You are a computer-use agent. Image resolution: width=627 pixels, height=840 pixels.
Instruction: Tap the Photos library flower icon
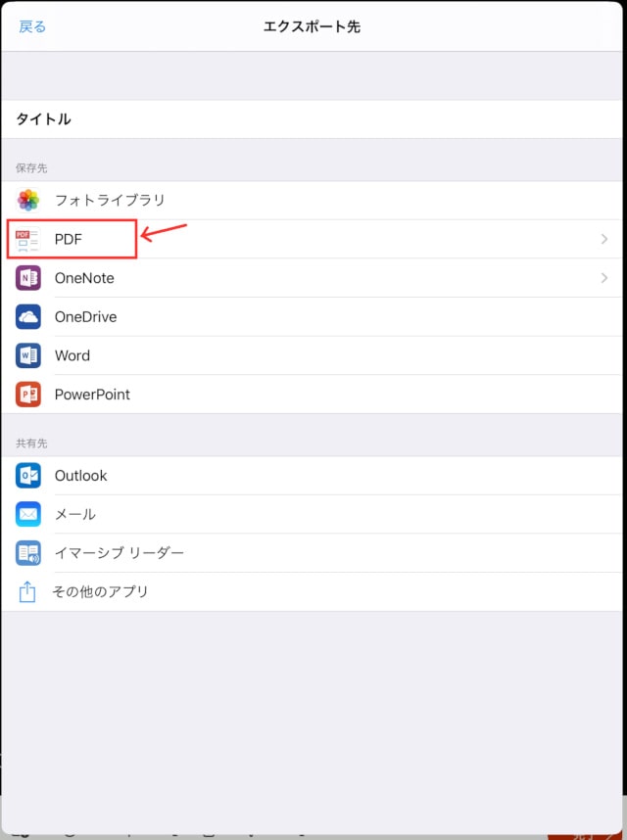tap(27, 201)
